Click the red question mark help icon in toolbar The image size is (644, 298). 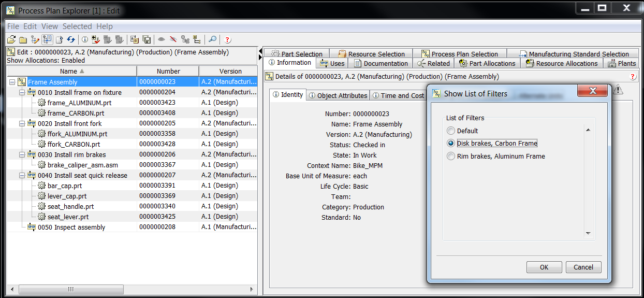tap(227, 39)
